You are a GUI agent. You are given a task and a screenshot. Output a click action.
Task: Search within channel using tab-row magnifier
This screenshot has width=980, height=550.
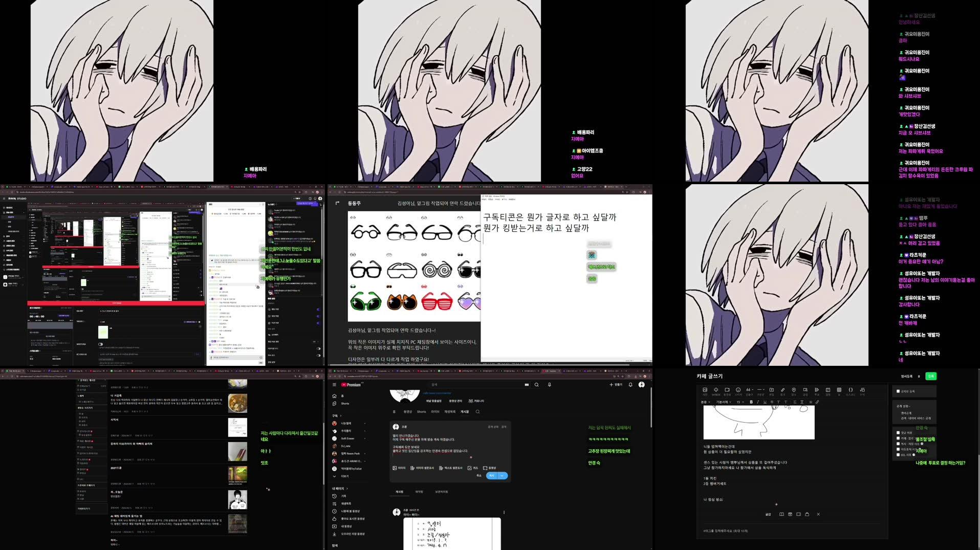(x=477, y=411)
